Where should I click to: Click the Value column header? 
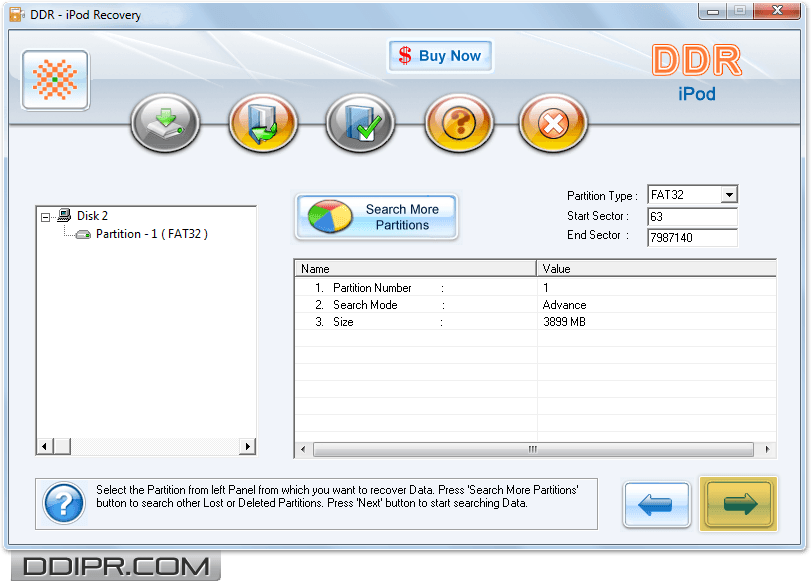(x=656, y=269)
